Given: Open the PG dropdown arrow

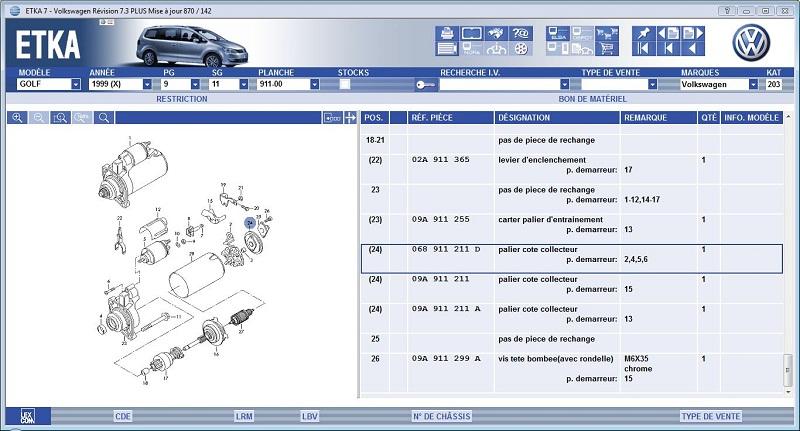Looking at the screenshot, I should 195,84.
